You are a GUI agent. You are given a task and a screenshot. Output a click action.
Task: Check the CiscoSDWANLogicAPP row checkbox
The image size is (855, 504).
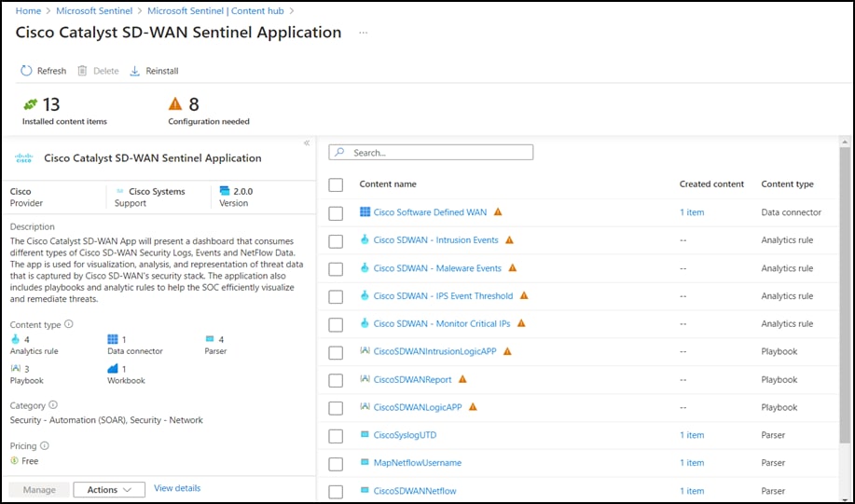336,408
